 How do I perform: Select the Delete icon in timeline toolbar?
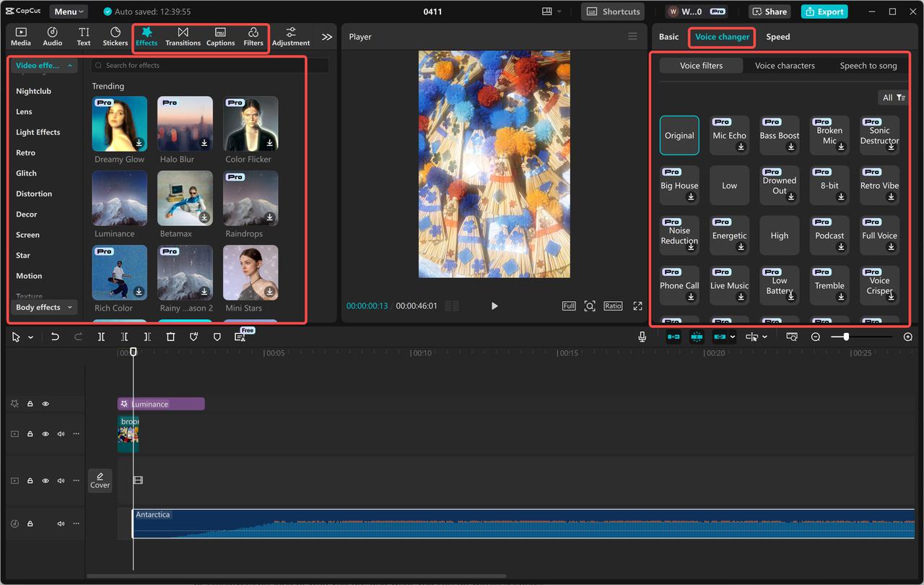pyautogui.click(x=170, y=337)
